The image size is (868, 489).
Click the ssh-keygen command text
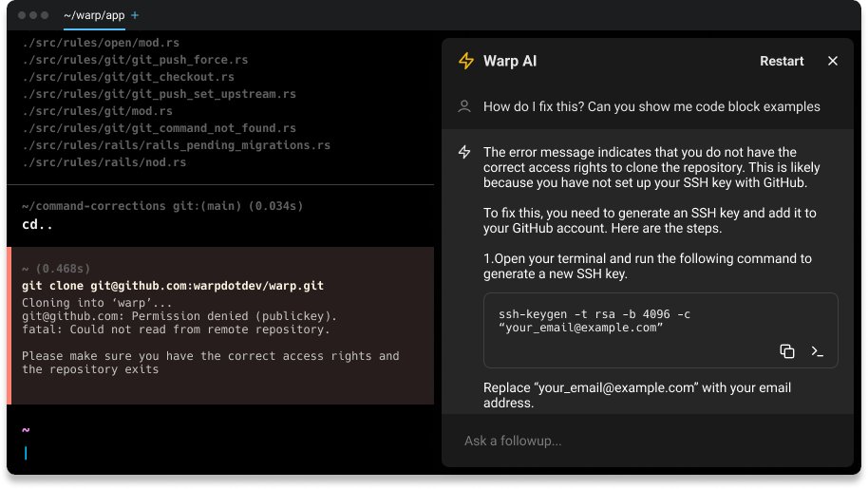(x=594, y=321)
